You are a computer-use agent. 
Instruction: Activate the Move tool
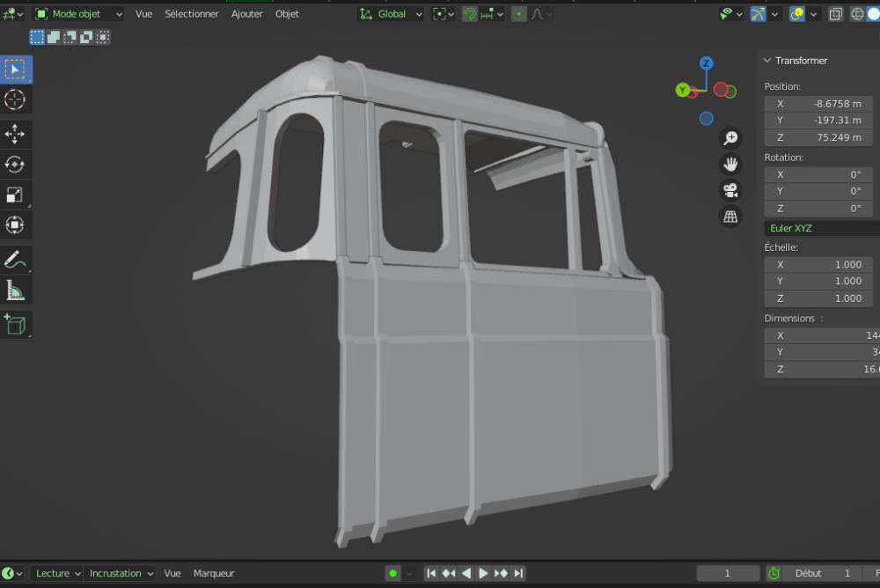pyautogui.click(x=15, y=134)
